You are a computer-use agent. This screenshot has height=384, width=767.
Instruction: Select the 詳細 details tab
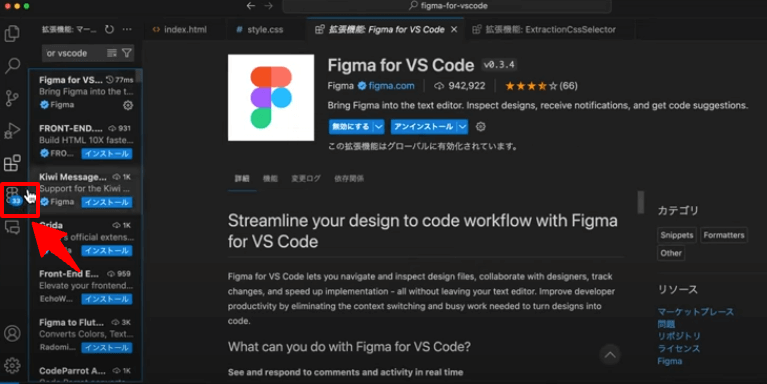(242, 179)
